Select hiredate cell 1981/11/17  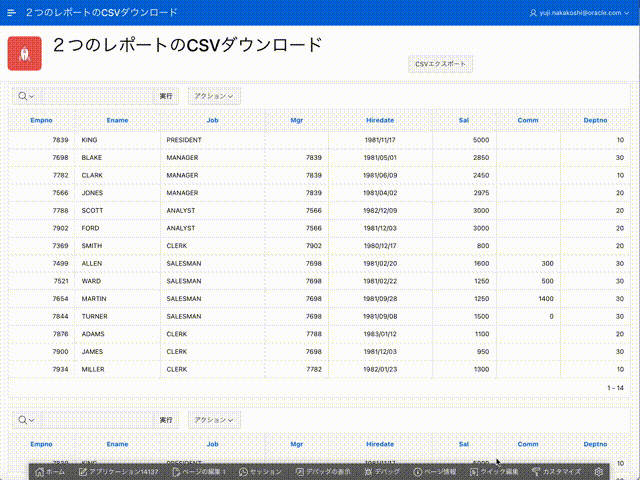click(380, 140)
